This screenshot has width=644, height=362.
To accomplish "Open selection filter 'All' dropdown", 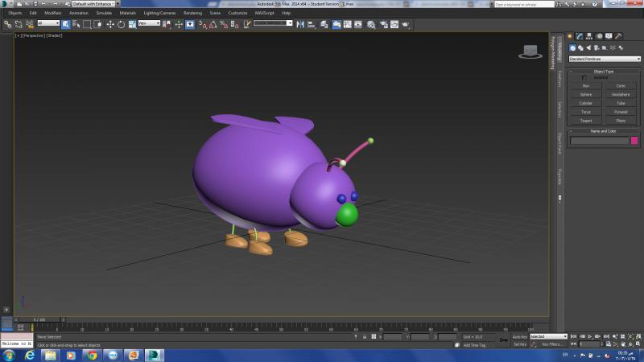I will [x=48, y=23].
